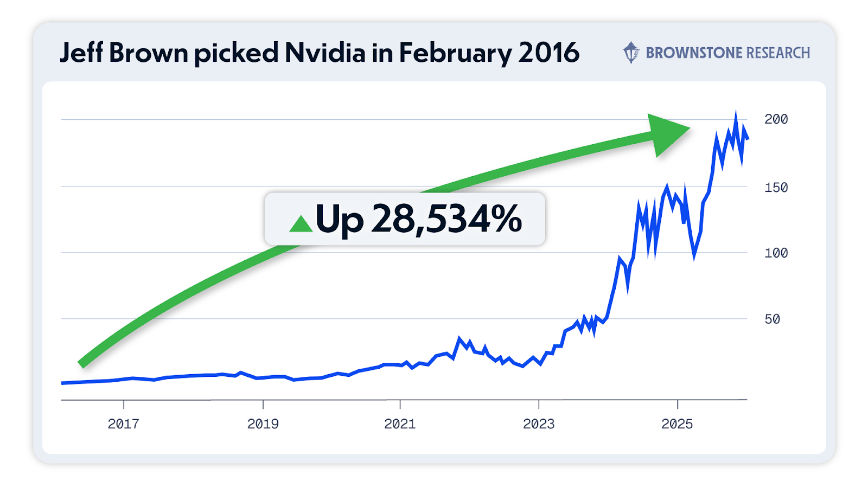Click the 50 y-axis value
The width and height of the screenshot is (868, 488).
pos(772,319)
